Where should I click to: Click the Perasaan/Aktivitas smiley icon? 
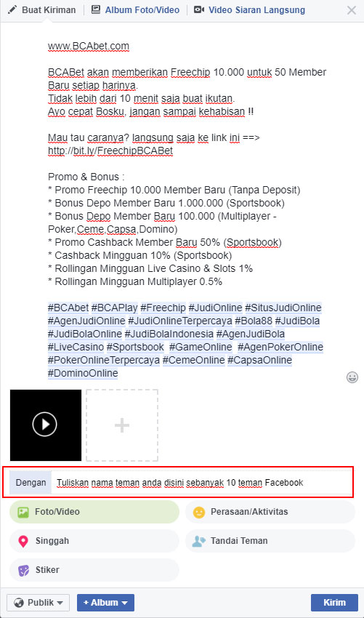pos(199,512)
